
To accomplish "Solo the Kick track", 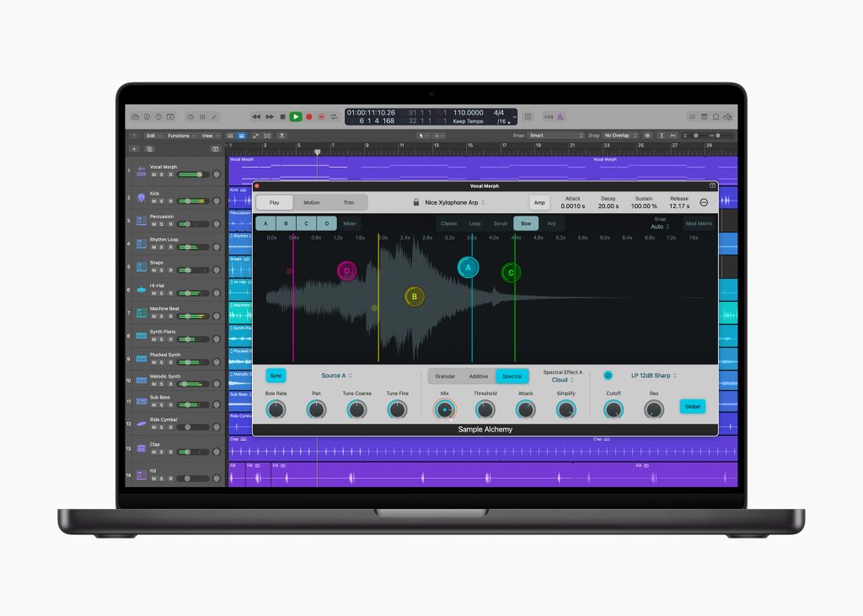I will [x=162, y=201].
